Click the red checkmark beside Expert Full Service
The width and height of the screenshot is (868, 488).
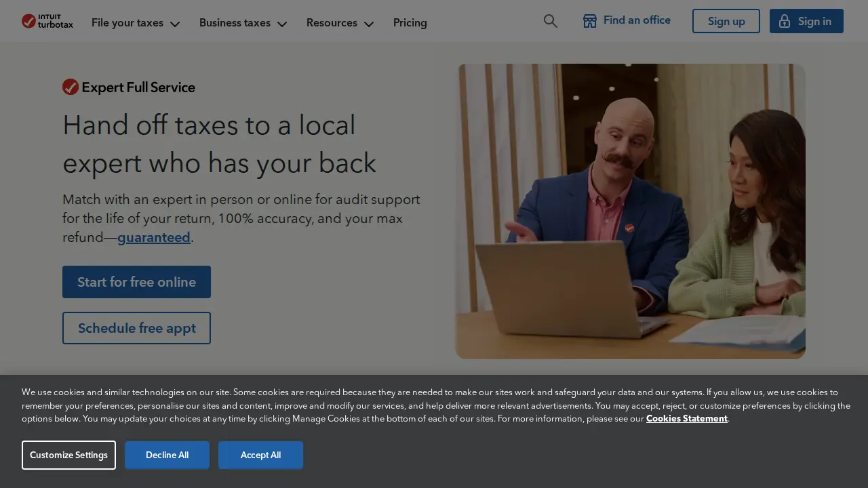pos(71,87)
